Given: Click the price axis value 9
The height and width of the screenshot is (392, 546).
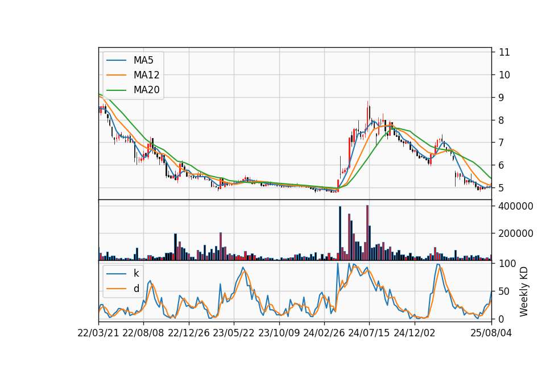Looking at the screenshot, I should (x=502, y=97).
